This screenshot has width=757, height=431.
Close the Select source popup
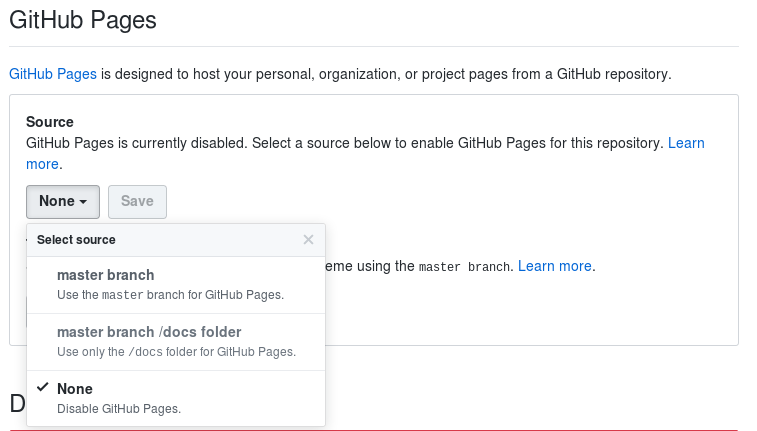tap(308, 240)
